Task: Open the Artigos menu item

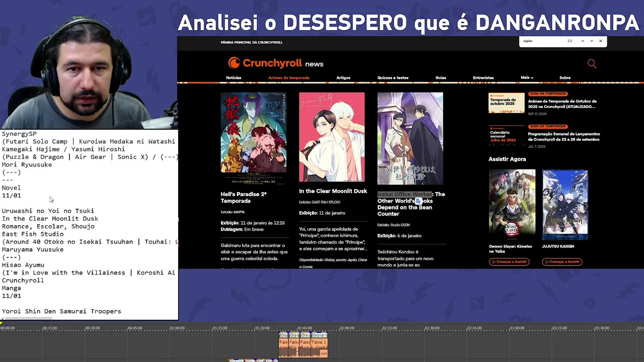Action: pos(343,77)
